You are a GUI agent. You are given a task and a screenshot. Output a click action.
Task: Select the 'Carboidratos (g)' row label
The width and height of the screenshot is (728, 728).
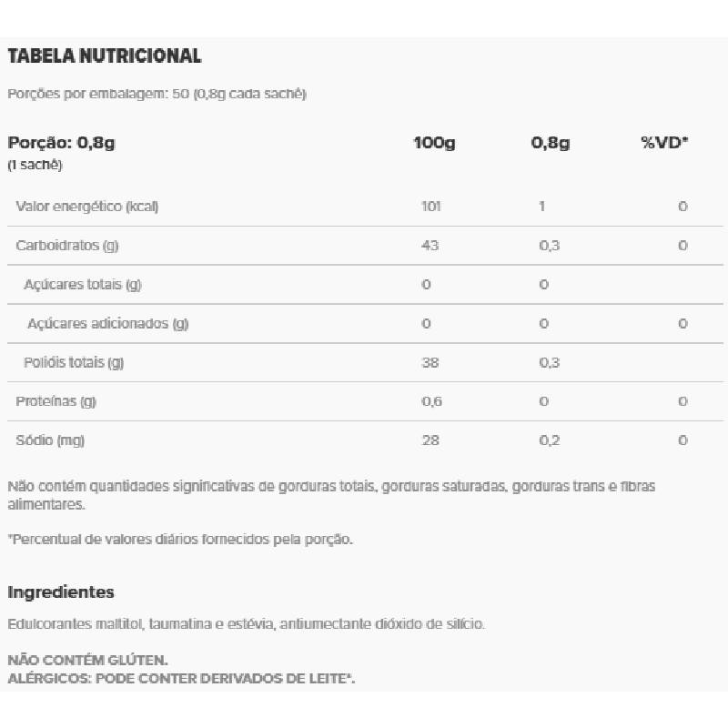tap(67, 246)
